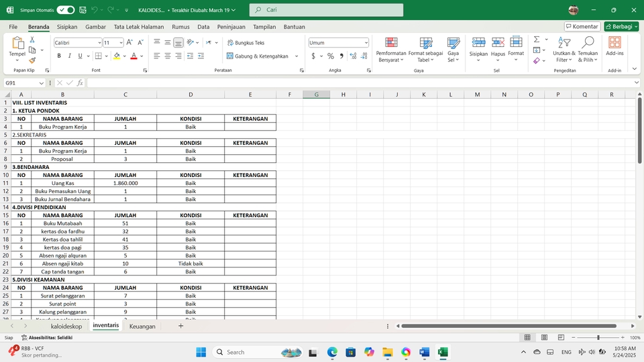This screenshot has height=362, width=644.
Task: Toggle the Simpan Otomatis switch
Action: (65, 10)
